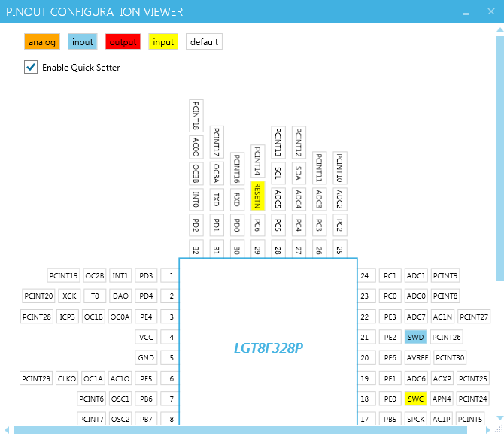Image resolution: width=504 pixels, height=434 pixels.
Task: Click the RESETN function on pin 29
Action: click(257, 196)
